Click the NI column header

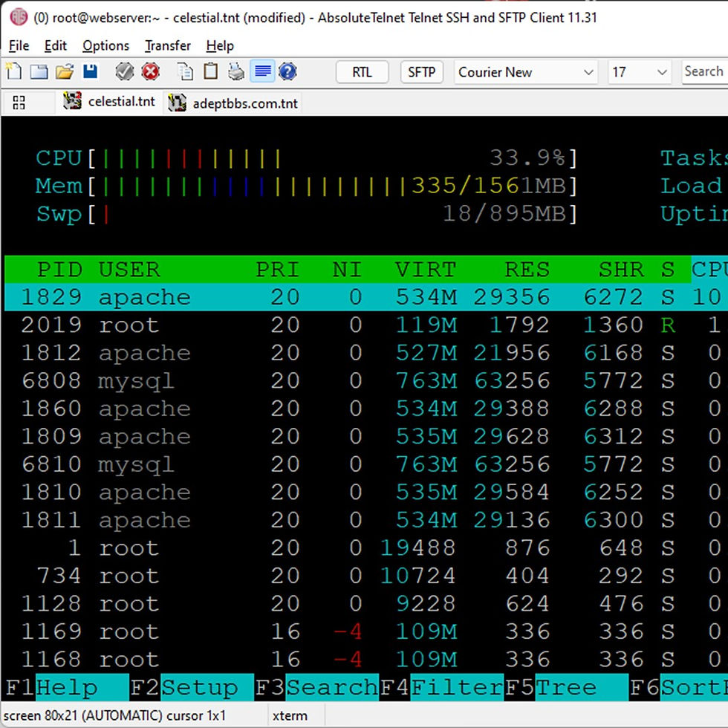347,269
